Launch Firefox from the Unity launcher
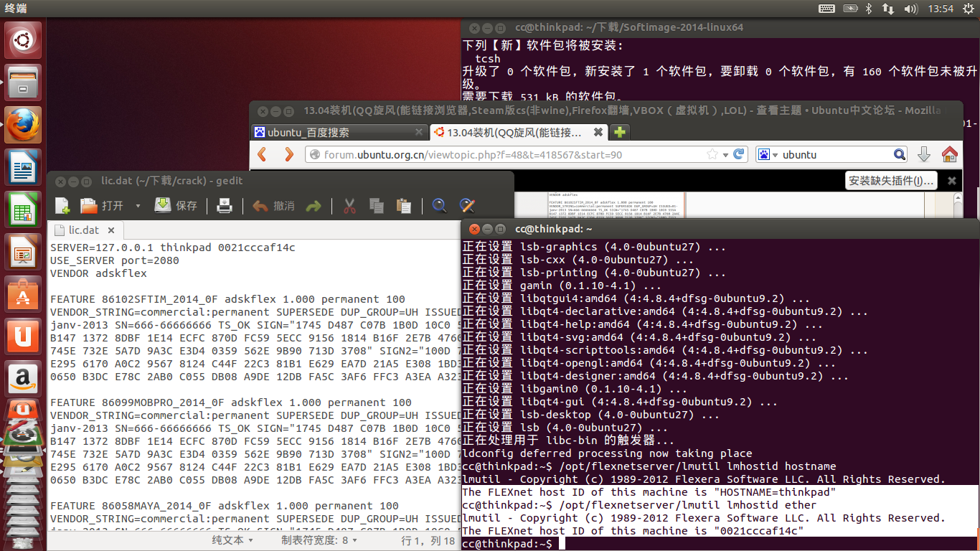 coord(23,125)
